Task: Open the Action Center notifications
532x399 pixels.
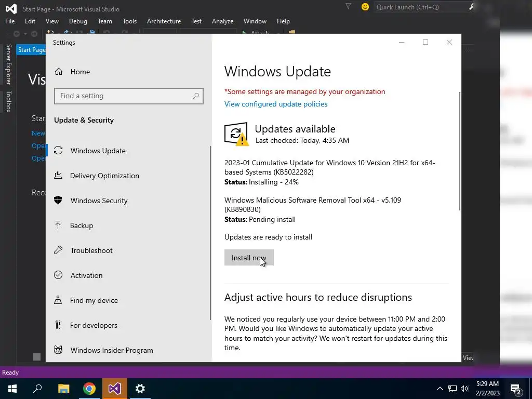Action: 516,389
